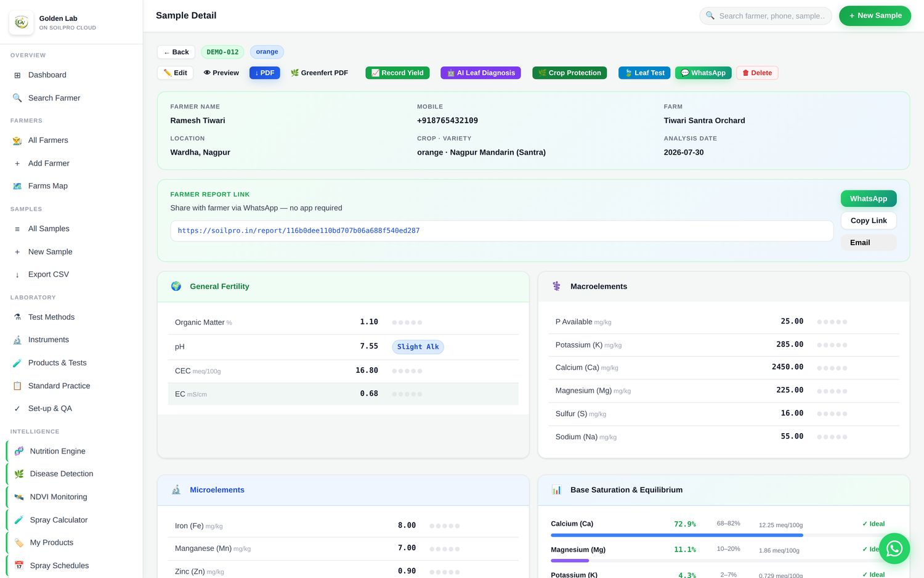This screenshot has width=924, height=578.
Task: Click the Nutrition Engine DNA icon
Action: click(19, 451)
